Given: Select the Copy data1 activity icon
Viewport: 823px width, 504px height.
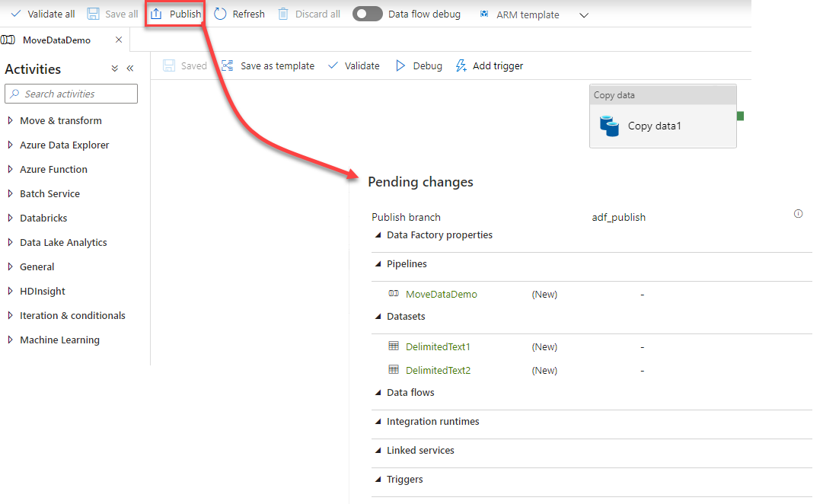Looking at the screenshot, I should pos(609,126).
